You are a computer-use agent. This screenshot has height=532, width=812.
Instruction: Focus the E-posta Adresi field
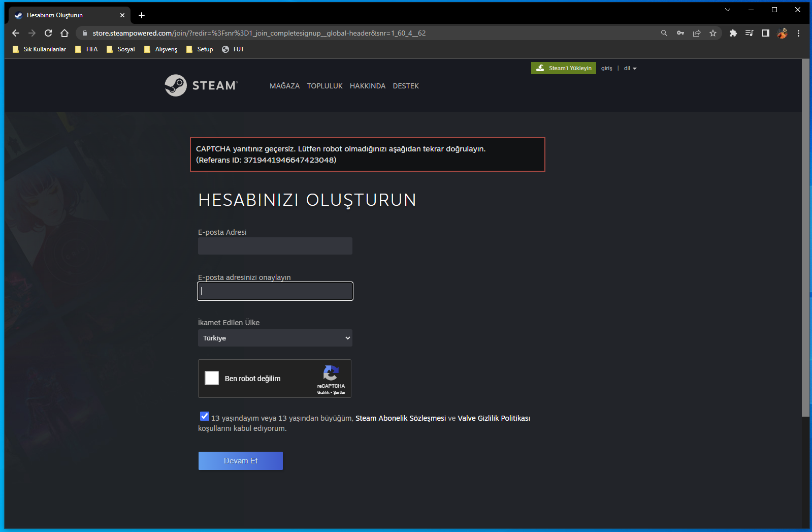(x=275, y=246)
